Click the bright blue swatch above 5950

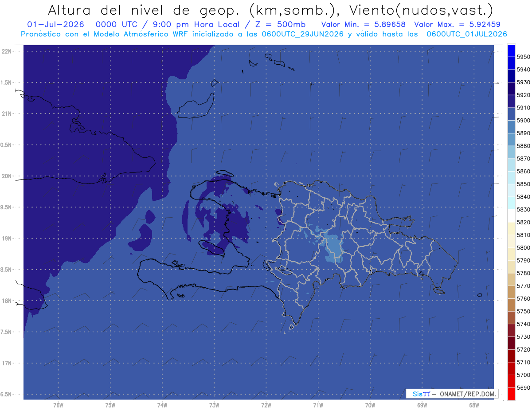pos(511,51)
